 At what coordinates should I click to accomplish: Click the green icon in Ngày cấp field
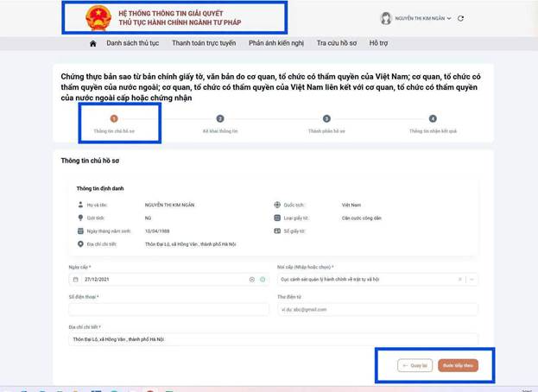pos(263,280)
